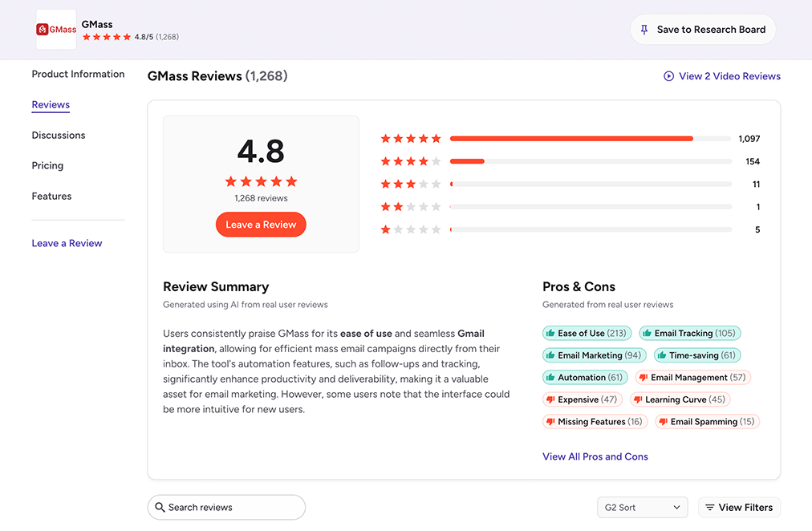Screen dimensions: 812x531
Task: Select the Expensive (47) con tag
Action: coord(582,399)
